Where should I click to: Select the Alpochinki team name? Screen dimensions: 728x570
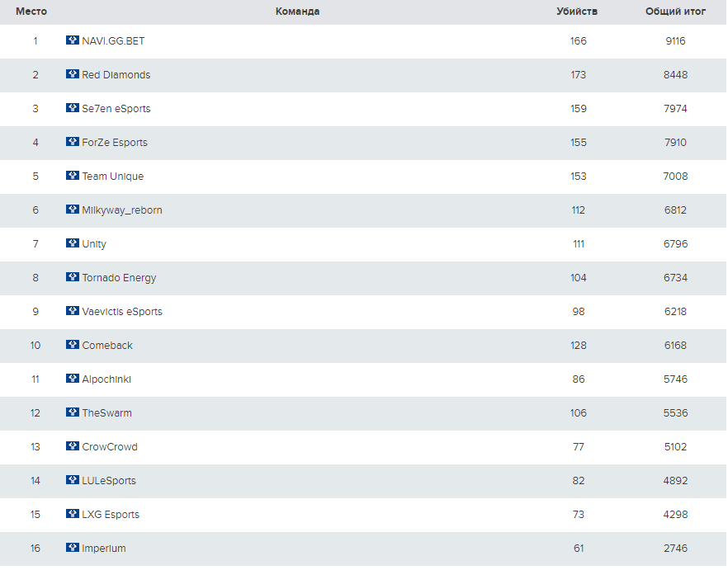(106, 379)
